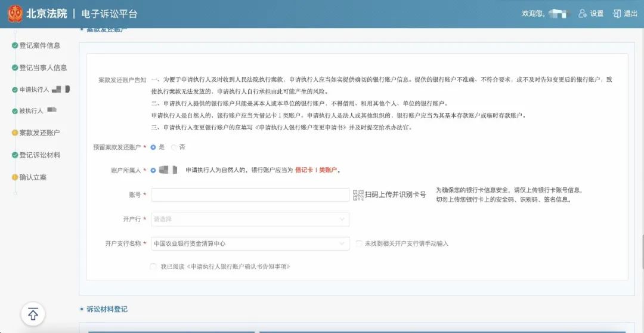Click 退出 to log out
Viewport: 644px width, 333px height.
click(630, 14)
